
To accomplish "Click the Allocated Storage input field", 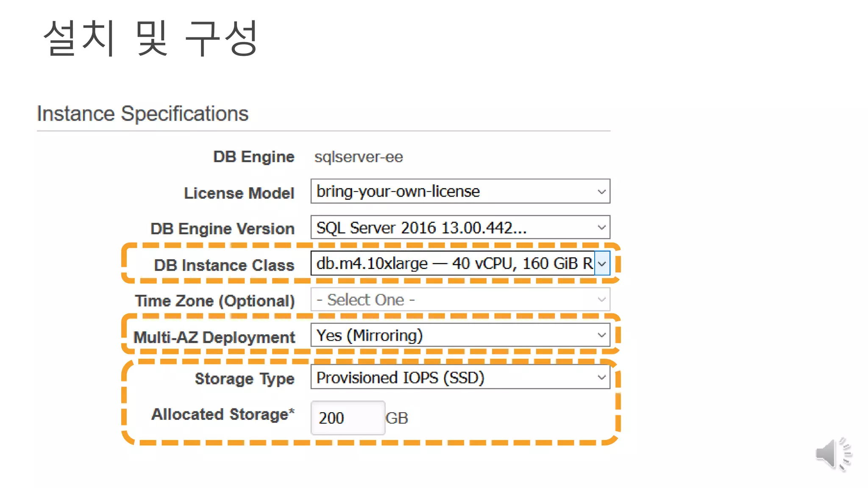I will tap(348, 418).
